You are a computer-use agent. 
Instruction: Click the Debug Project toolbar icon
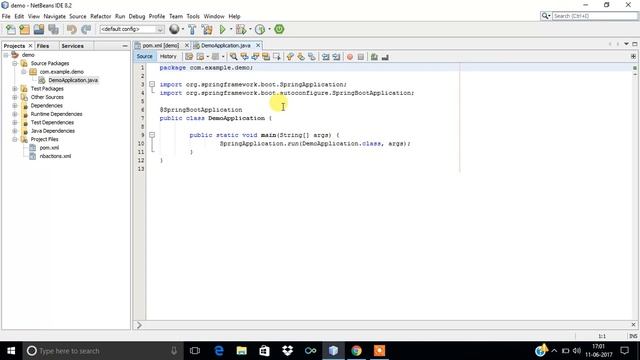(x=241, y=29)
